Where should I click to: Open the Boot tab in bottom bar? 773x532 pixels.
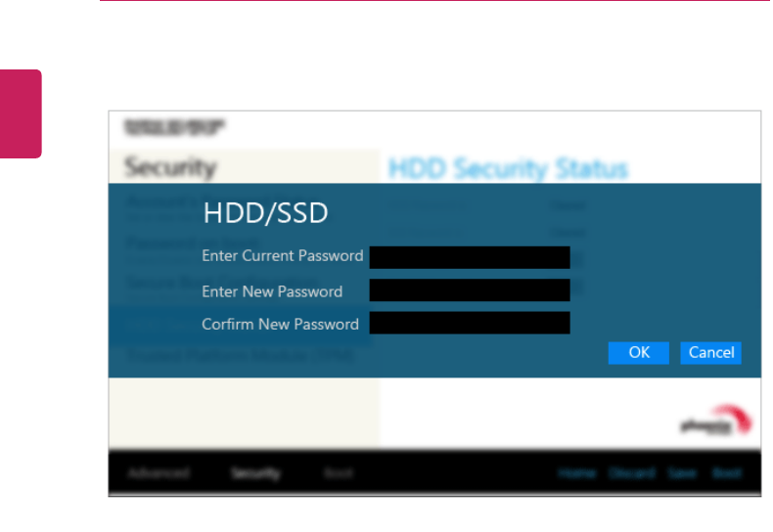pyautogui.click(x=338, y=473)
